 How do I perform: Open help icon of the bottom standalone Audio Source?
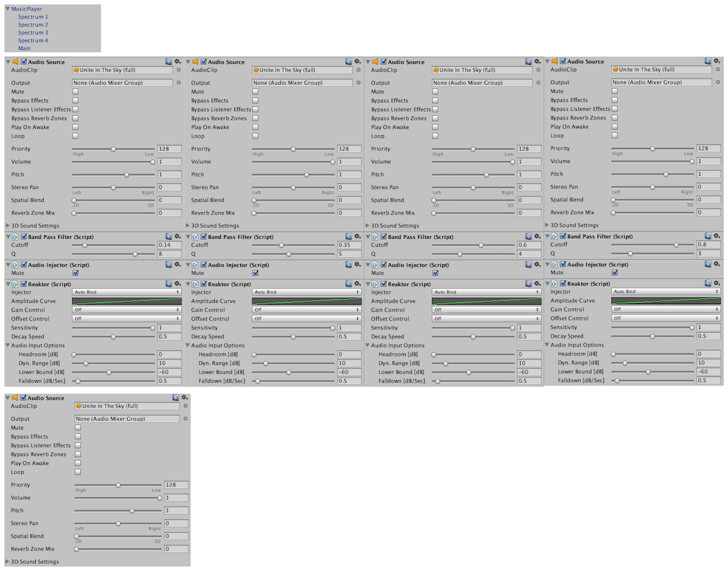(x=175, y=398)
